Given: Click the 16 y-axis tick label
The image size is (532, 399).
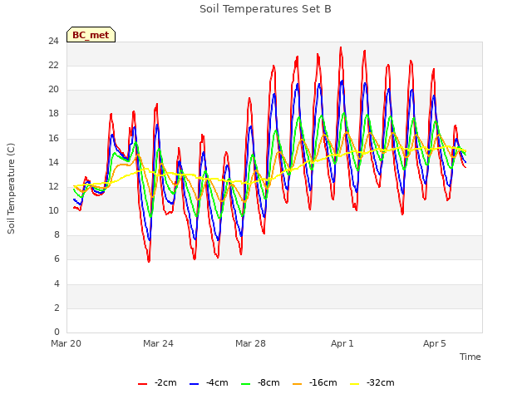Looking at the screenshot, I should 53,139.
